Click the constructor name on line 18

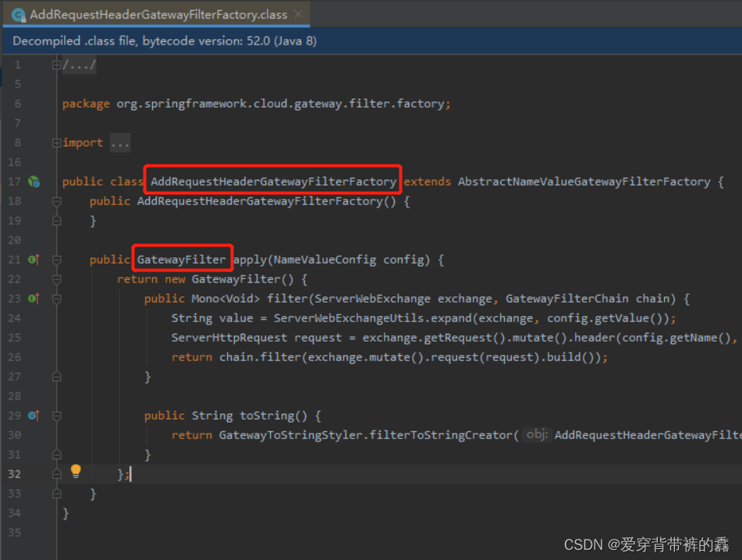click(x=260, y=201)
